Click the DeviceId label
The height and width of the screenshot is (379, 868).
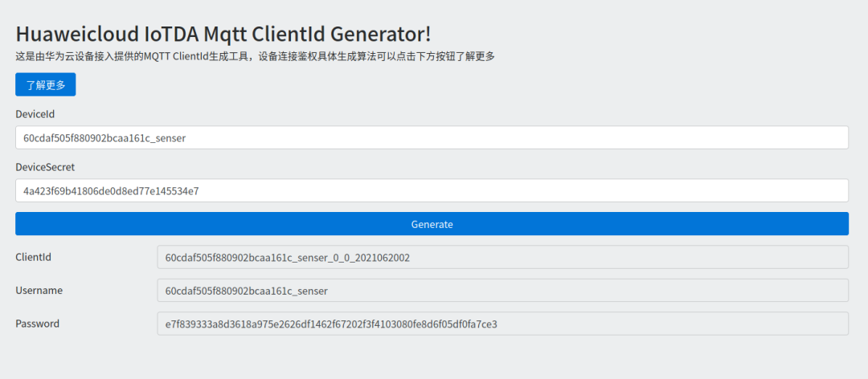click(35, 114)
